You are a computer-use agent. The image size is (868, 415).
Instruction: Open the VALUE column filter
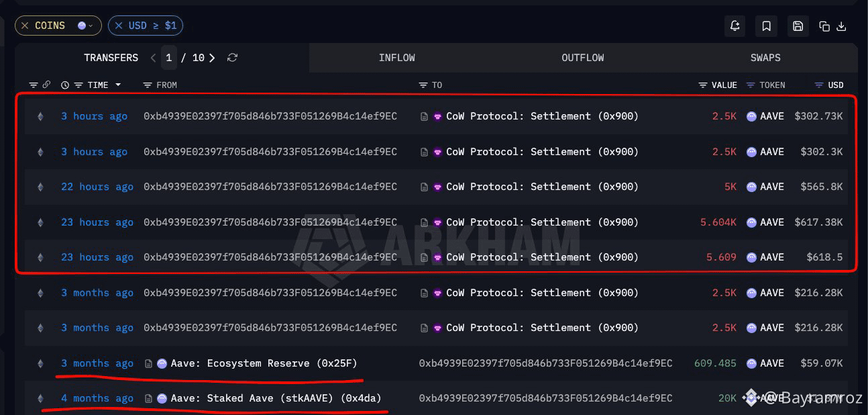[703, 85]
